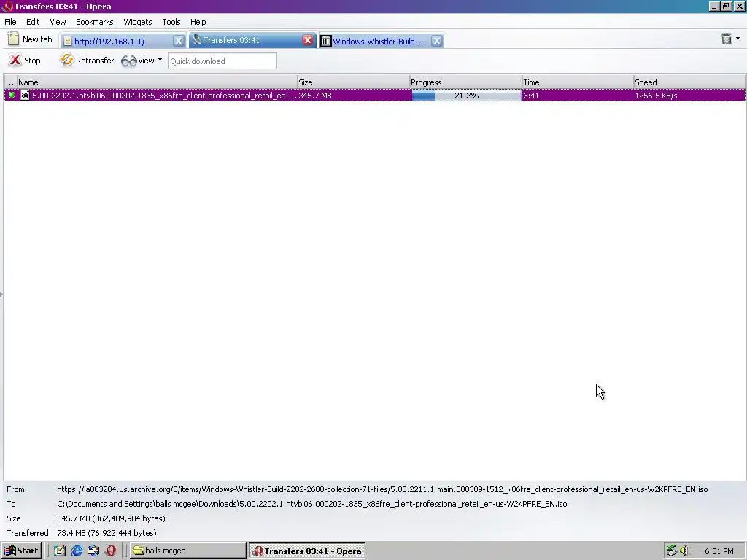Sort transfers by Size column

354,82
